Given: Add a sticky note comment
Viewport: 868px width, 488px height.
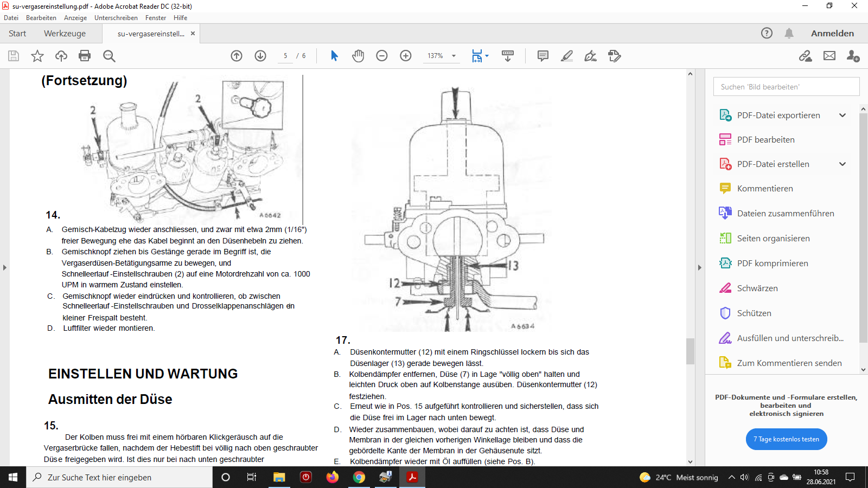Looking at the screenshot, I should 542,56.
